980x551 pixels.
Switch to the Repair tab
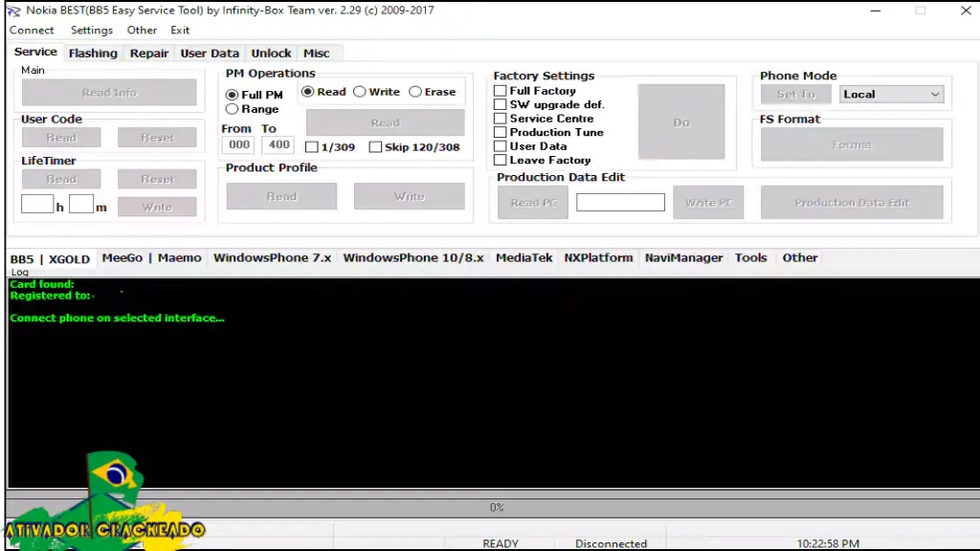148,54
